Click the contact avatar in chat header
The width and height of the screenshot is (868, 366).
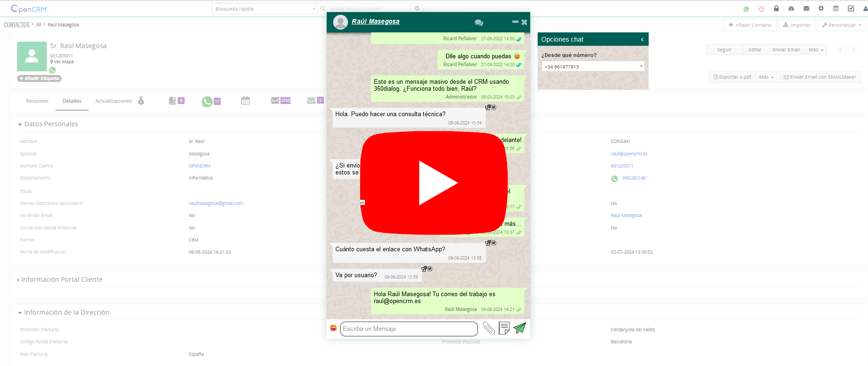[x=341, y=22]
